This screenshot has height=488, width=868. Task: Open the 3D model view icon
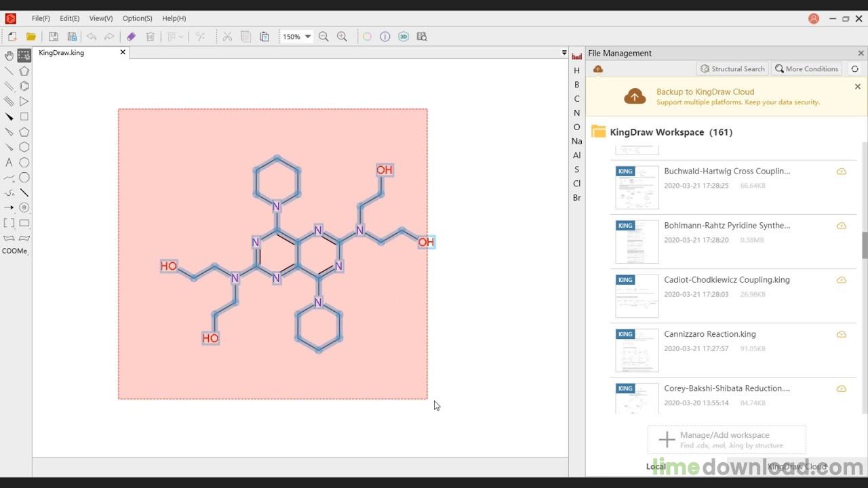(403, 37)
